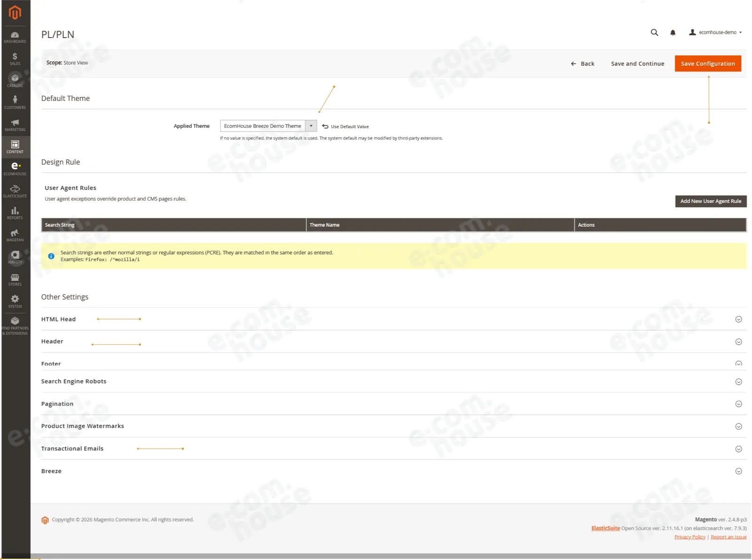Open the ElasticSuite sidebar menu

tap(15, 191)
